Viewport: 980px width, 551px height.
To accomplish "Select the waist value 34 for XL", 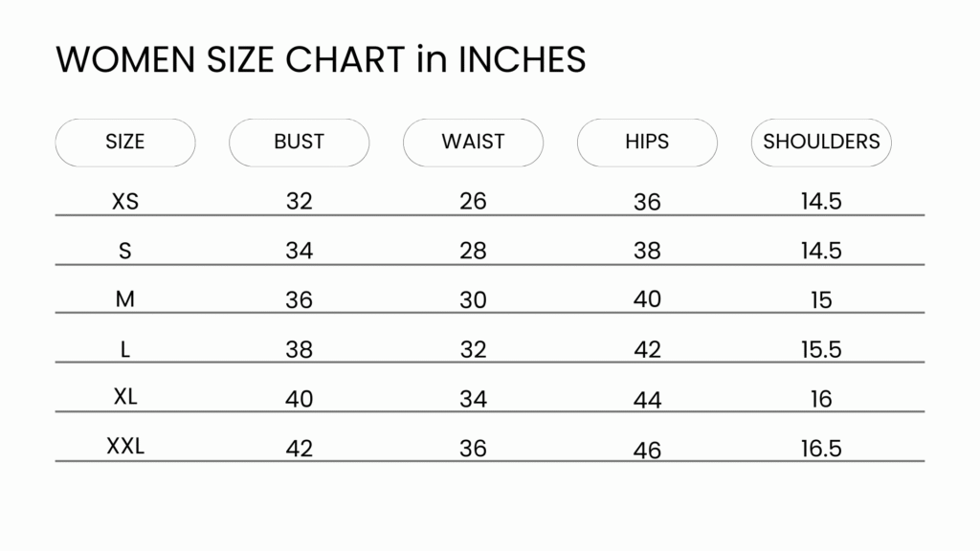I will point(473,398).
